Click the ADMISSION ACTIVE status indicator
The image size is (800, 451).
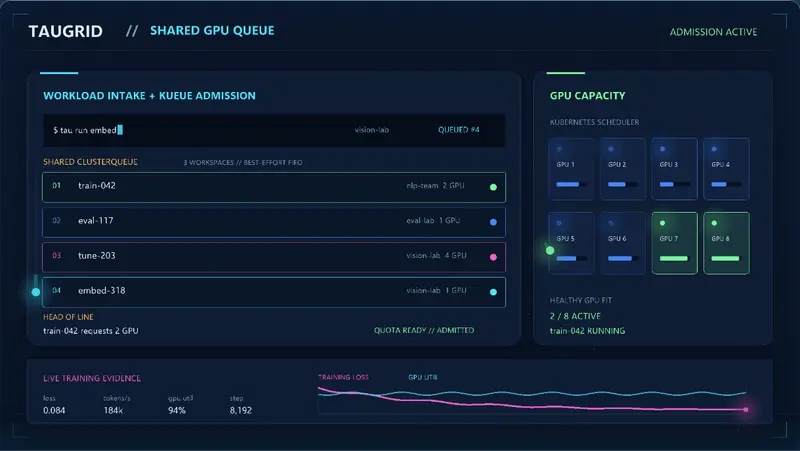point(713,32)
